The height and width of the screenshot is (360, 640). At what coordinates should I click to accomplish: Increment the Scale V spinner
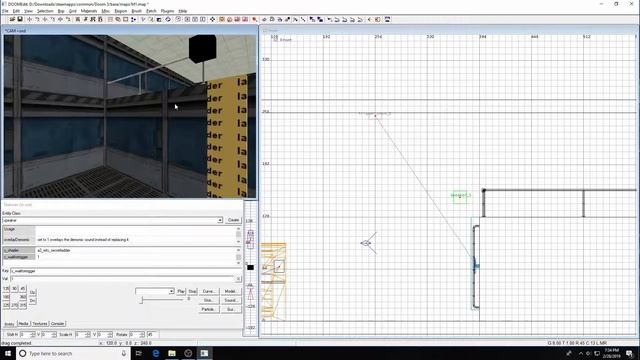(110, 333)
